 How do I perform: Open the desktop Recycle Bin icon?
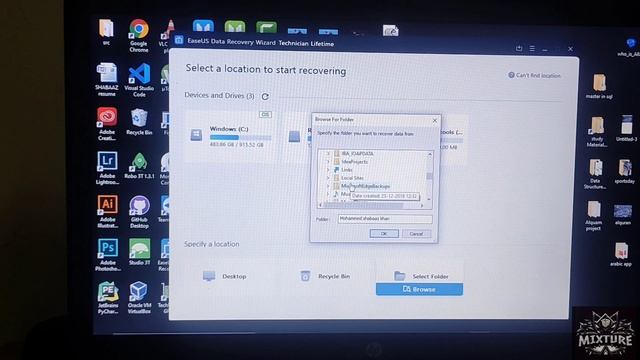pos(139,122)
